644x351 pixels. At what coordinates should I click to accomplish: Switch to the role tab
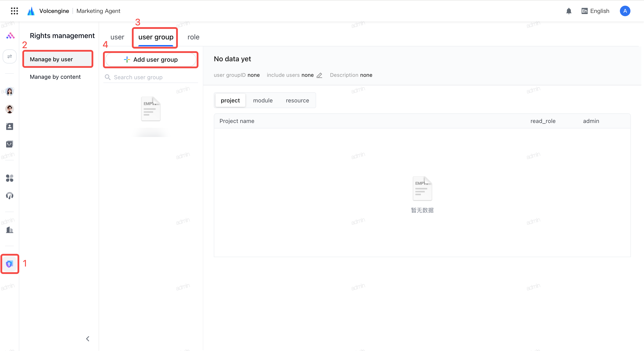[x=193, y=37]
